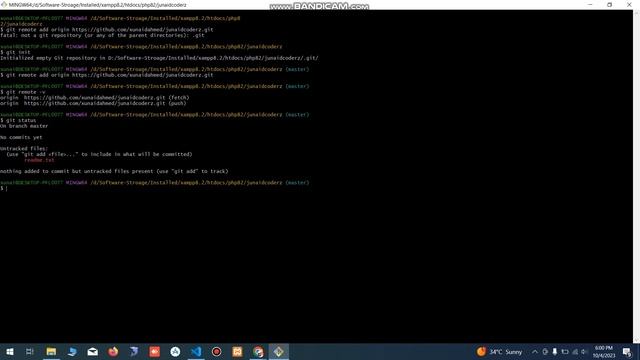Open File Explorer from the taskbar
Viewport: 640px width, 360px height.
(x=51, y=351)
